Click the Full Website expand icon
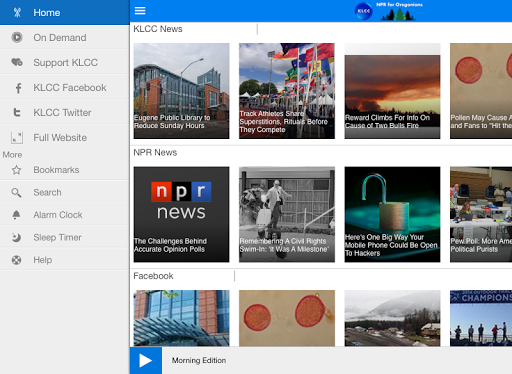The image size is (512, 374). click(17, 138)
